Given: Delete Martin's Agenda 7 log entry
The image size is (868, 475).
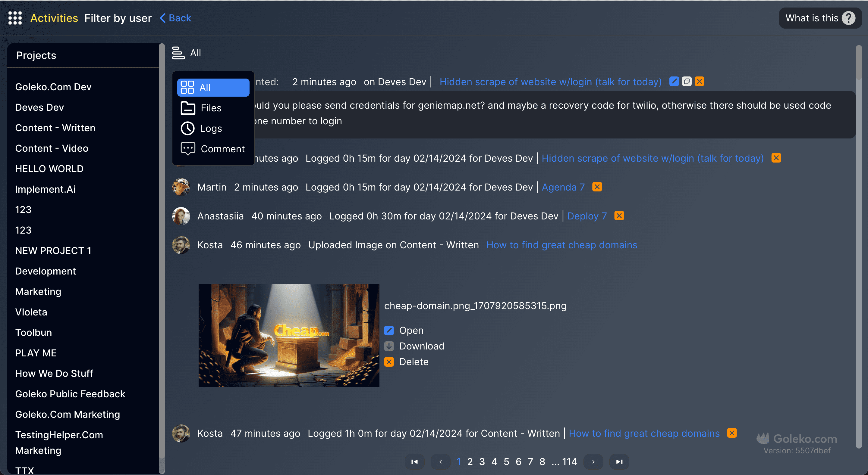Looking at the screenshot, I should [x=597, y=187].
